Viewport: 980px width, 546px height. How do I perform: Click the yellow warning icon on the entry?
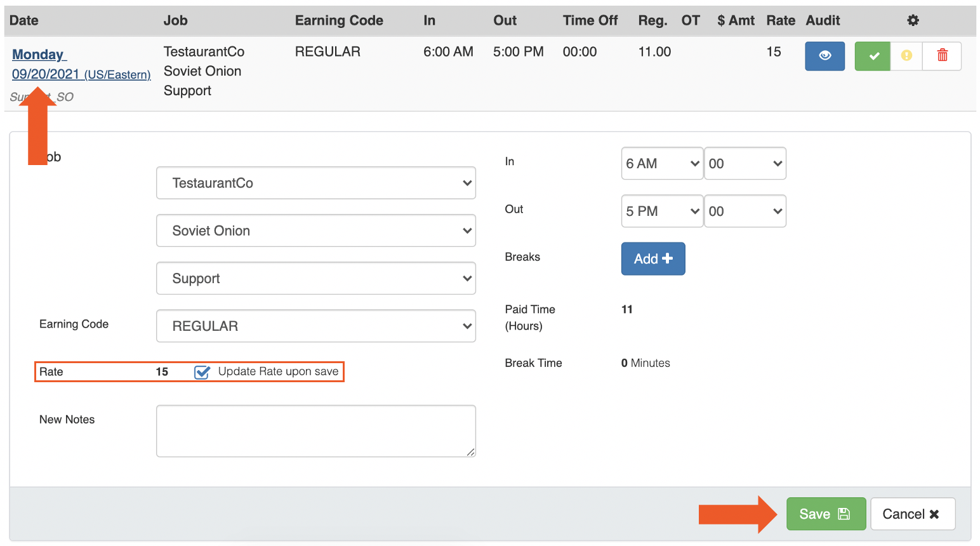pyautogui.click(x=906, y=56)
